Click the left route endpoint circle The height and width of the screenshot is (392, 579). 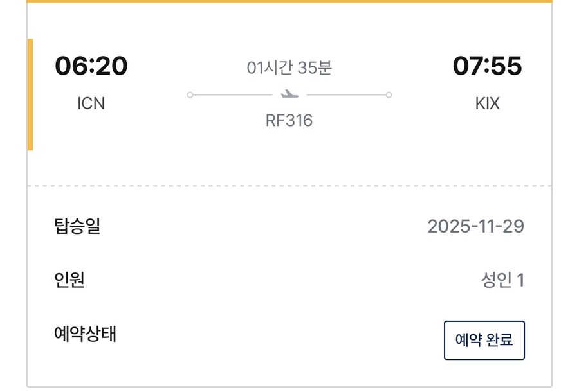pyautogui.click(x=190, y=95)
